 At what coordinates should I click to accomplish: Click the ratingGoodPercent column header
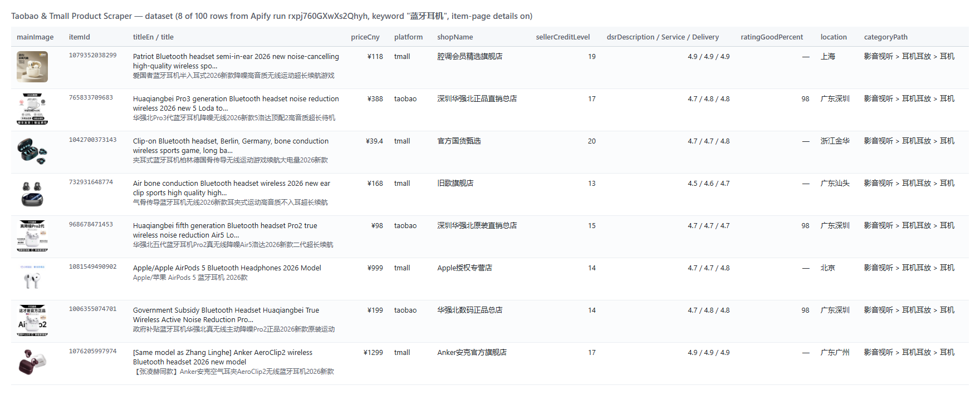(772, 37)
